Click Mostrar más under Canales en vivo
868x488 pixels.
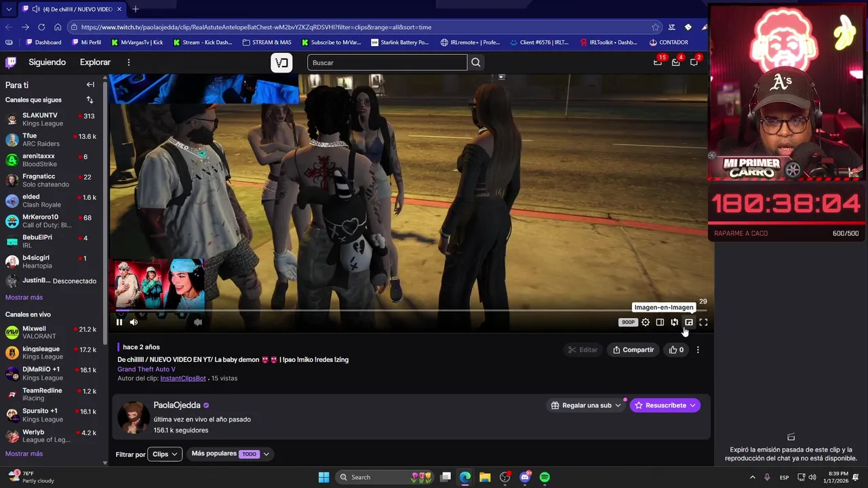(24, 454)
